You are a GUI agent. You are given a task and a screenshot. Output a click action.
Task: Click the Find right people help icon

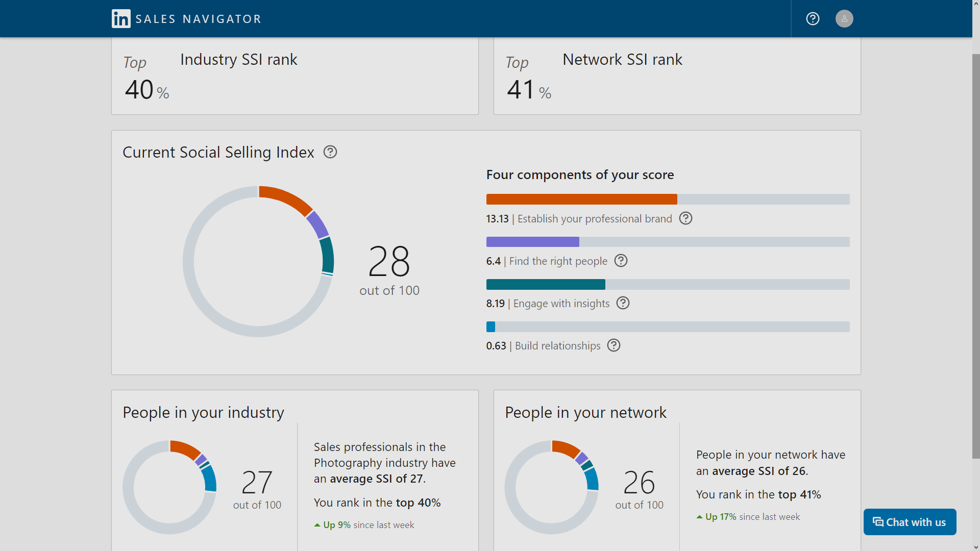click(x=620, y=260)
